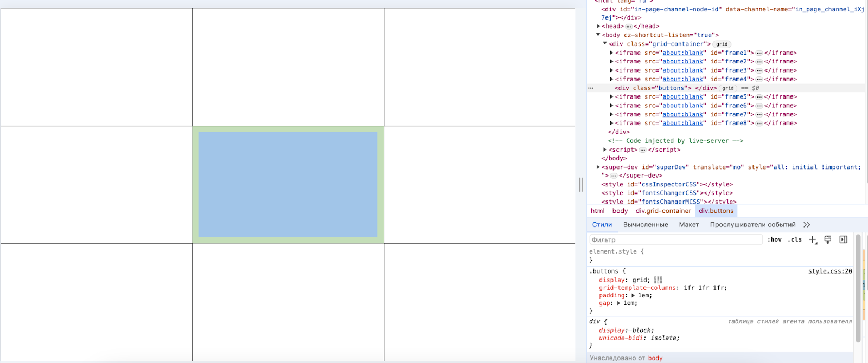The width and height of the screenshot is (868, 363).
Task: Click the new style rule plus icon
Action: 812,239
